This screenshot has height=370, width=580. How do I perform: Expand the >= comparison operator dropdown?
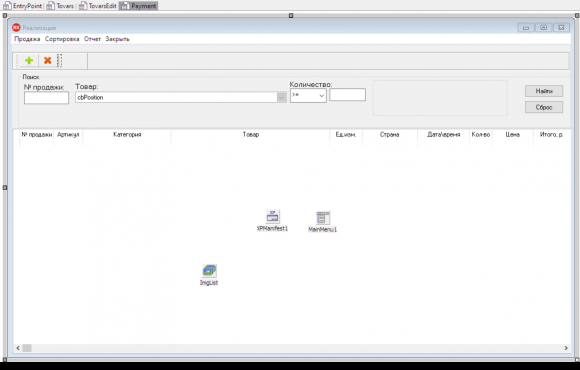click(321, 96)
